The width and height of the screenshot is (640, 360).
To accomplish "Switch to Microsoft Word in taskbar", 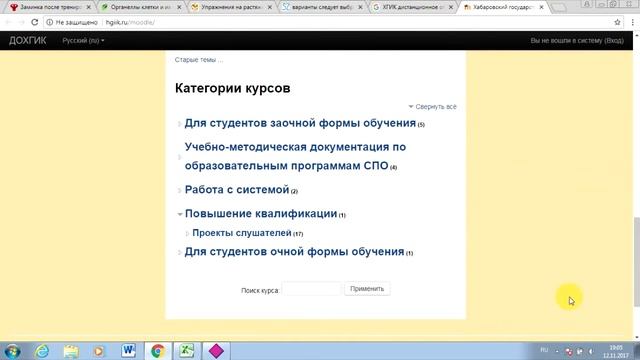I will coord(129,351).
